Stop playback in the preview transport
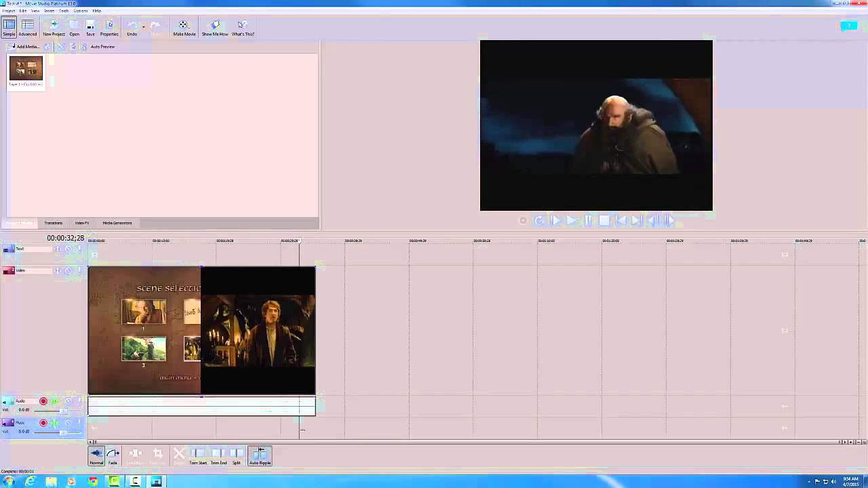868x488 pixels. (x=604, y=220)
